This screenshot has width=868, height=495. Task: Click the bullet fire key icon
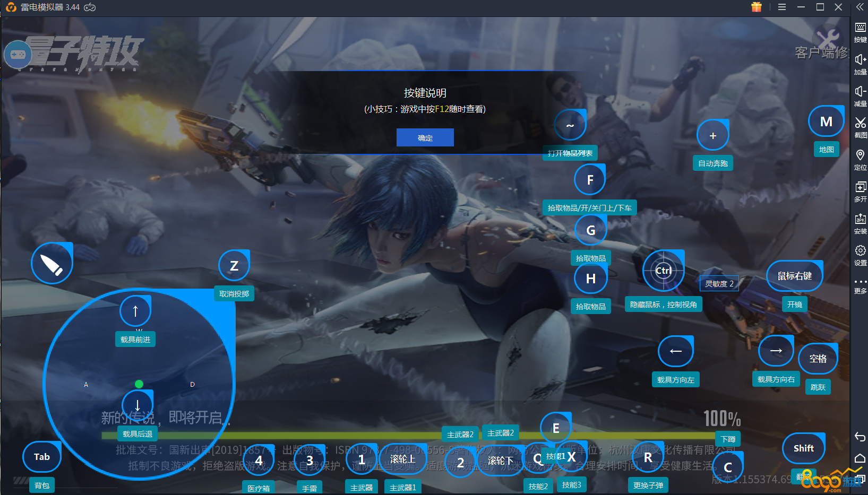(x=51, y=264)
